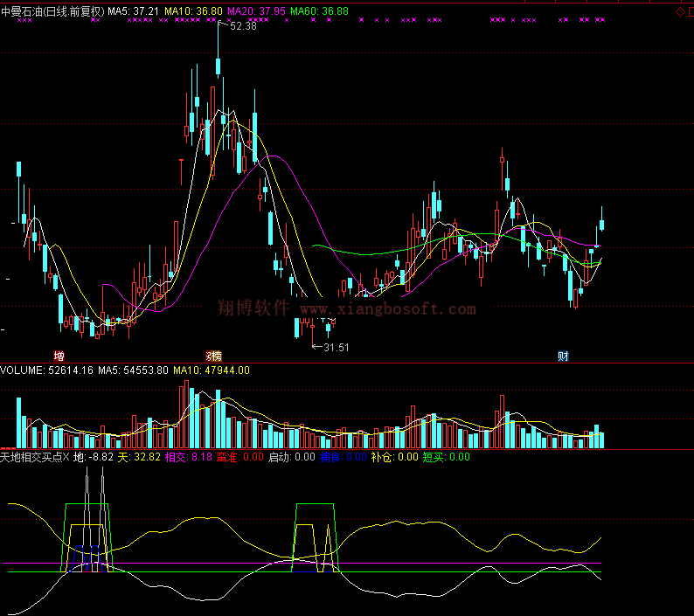The width and height of the screenshot is (694, 616).
Task: Open the 榜 event marker below the chart
Action: coord(213,356)
